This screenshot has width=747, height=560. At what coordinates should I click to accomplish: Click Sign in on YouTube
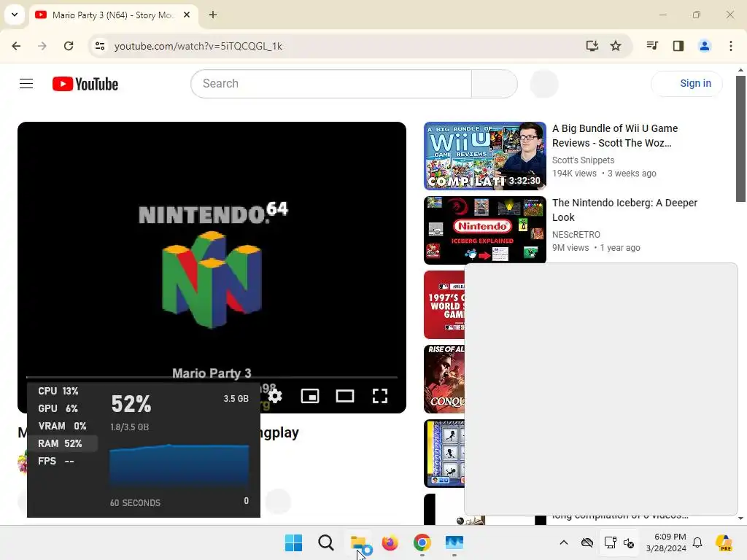click(x=686, y=83)
